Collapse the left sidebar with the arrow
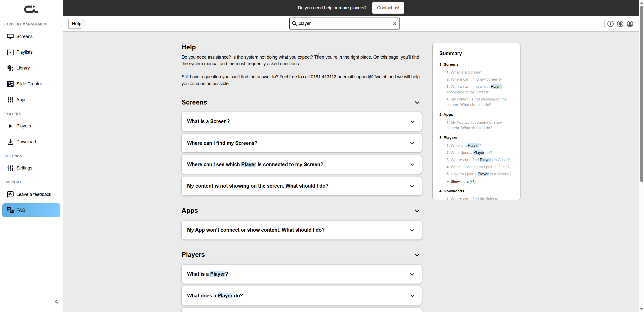 tap(56, 301)
